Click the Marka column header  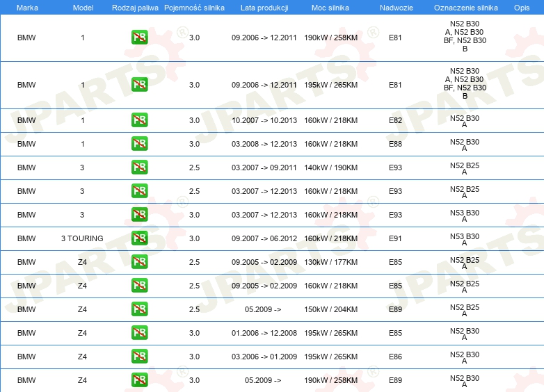click(x=27, y=8)
